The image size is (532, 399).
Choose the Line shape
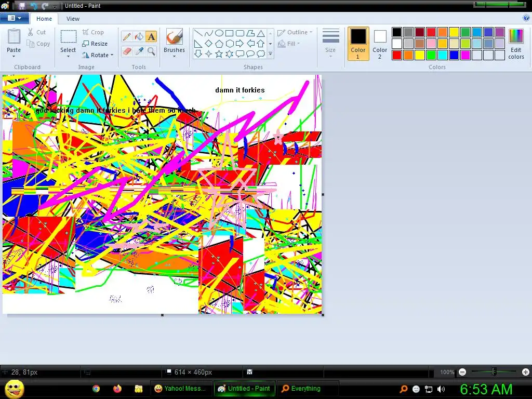tap(198, 33)
